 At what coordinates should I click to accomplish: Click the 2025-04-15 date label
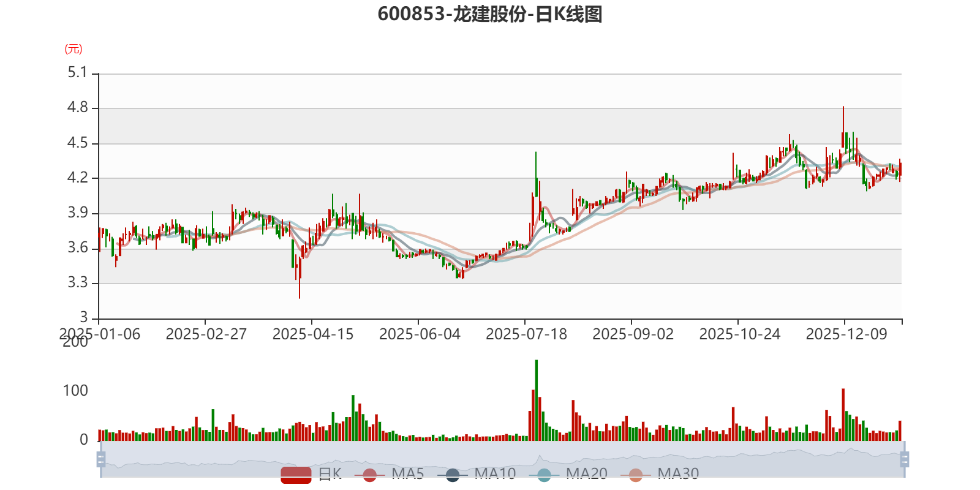[x=313, y=334]
